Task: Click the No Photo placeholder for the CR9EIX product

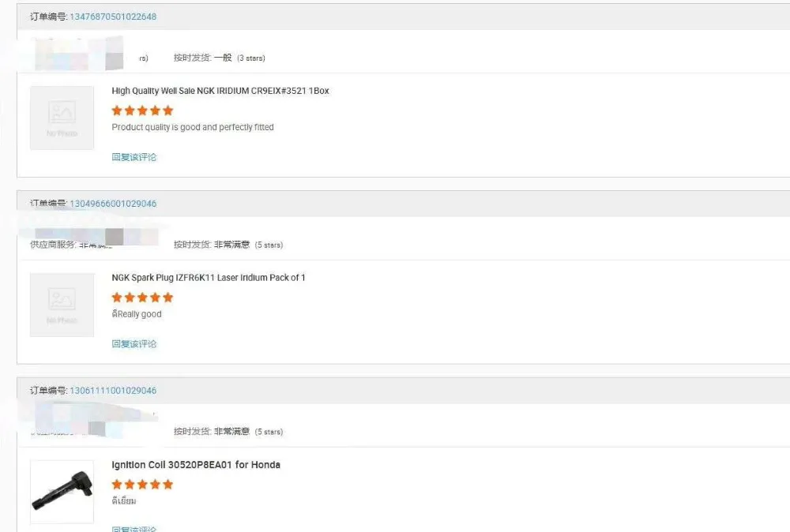Action: click(62, 118)
